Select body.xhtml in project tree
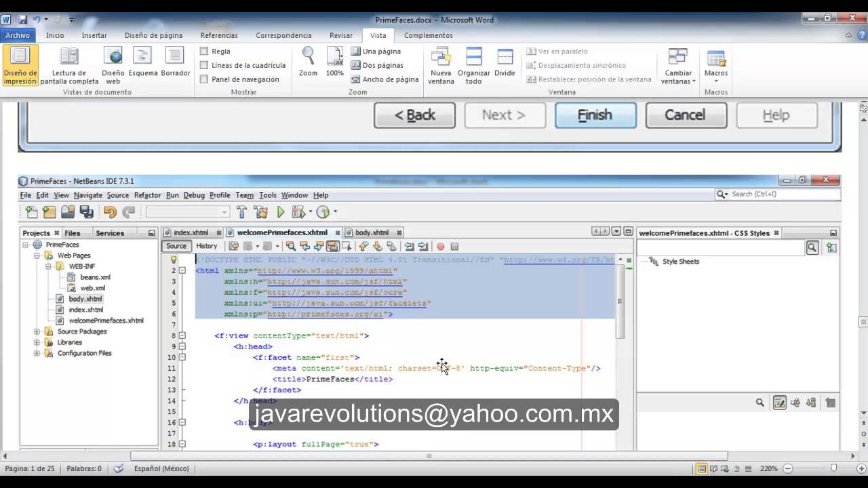This screenshot has height=488, width=868. click(85, 299)
